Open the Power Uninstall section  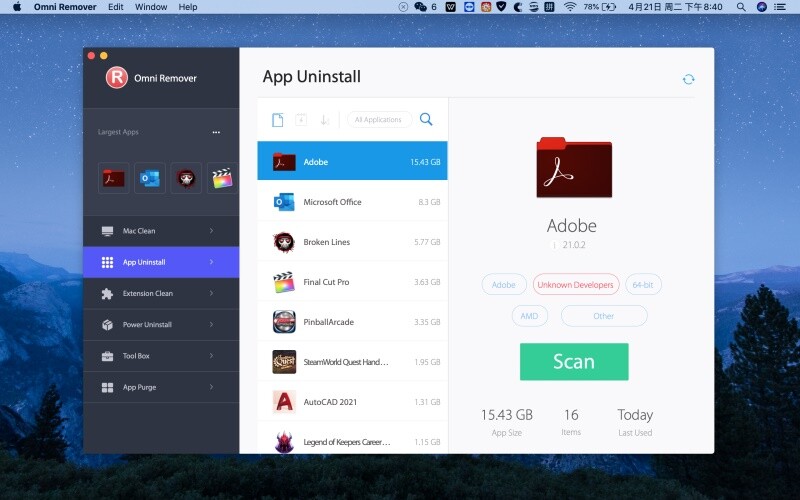[161, 324]
